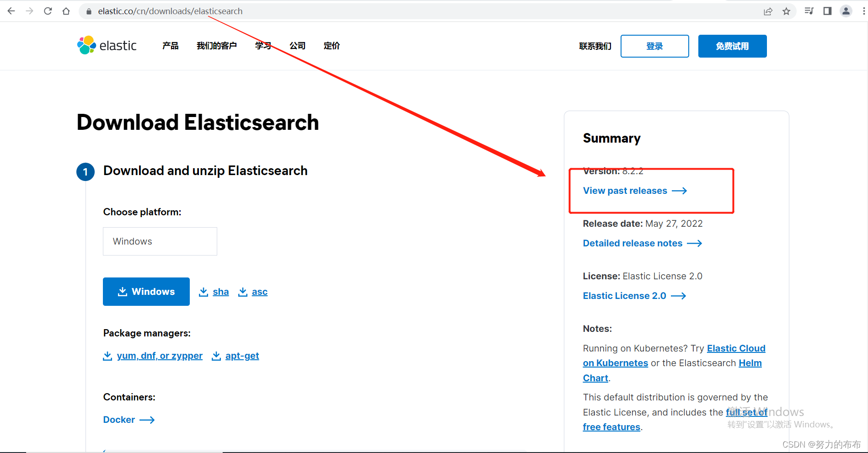Open the browser profile avatar
Image resolution: width=868 pixels, height=453 pixels.
coord(846,11)
